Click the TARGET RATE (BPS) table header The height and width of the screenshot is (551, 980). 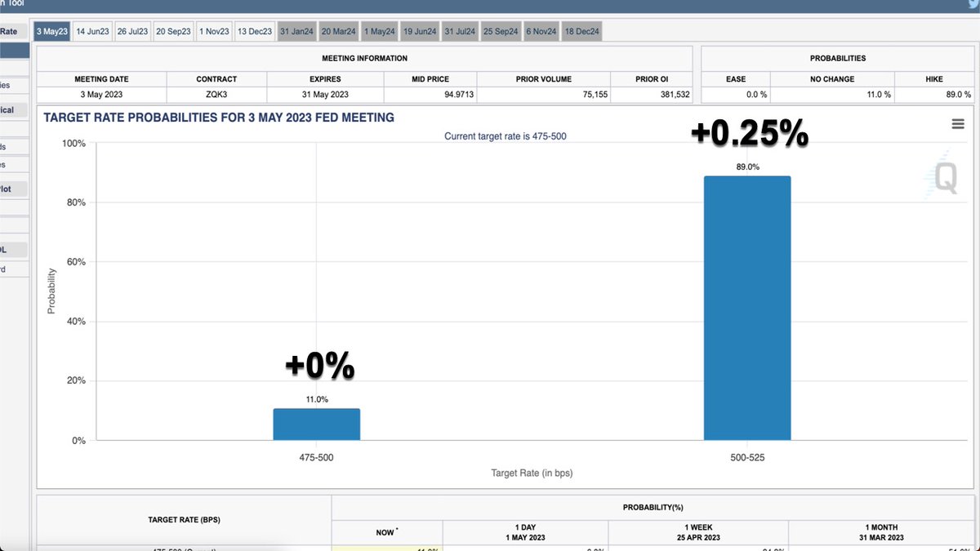point(184,519)
